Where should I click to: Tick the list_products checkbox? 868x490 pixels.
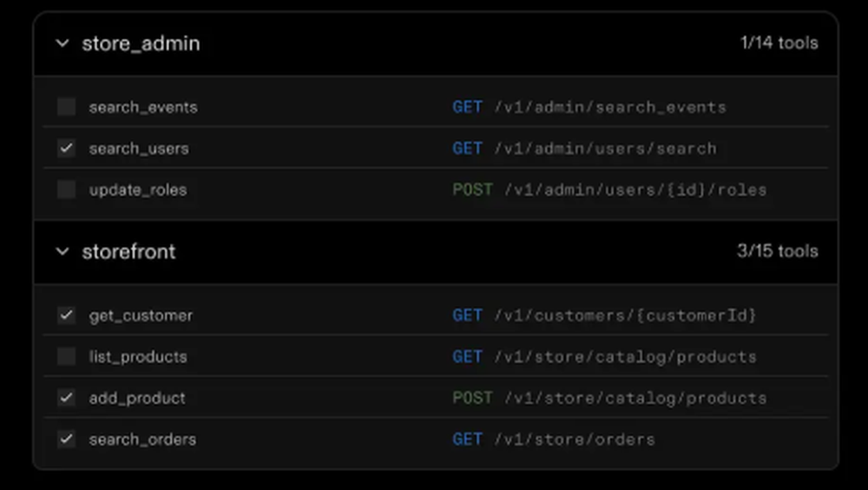(x=66, y=356)
